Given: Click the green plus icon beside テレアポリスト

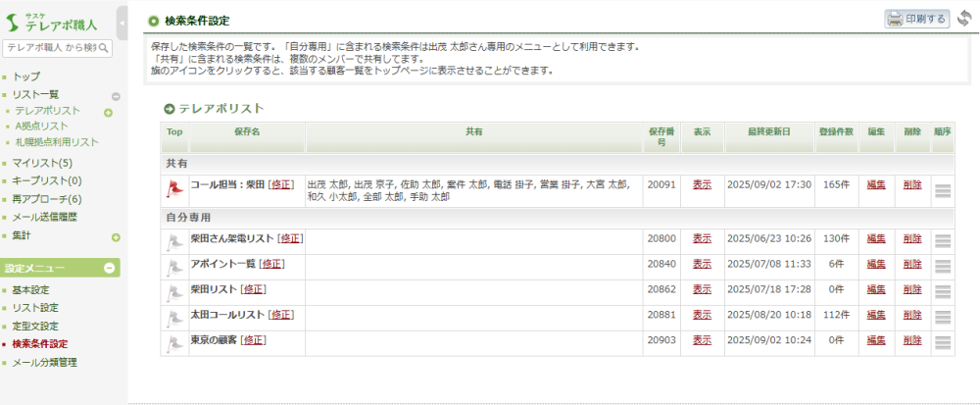Looking at the screenshot, I should pos(108,112).
